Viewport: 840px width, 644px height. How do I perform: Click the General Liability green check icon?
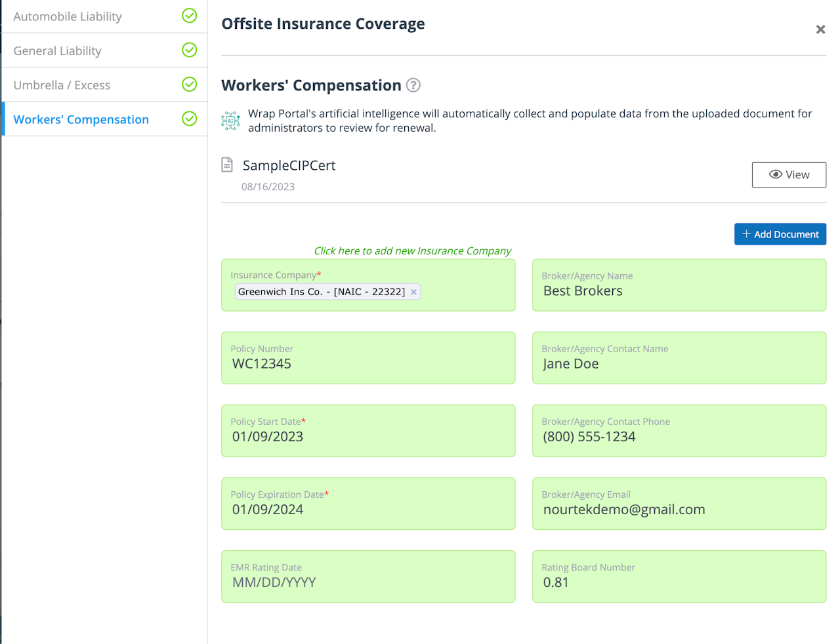pyautogui.click(x=190, y=50)
